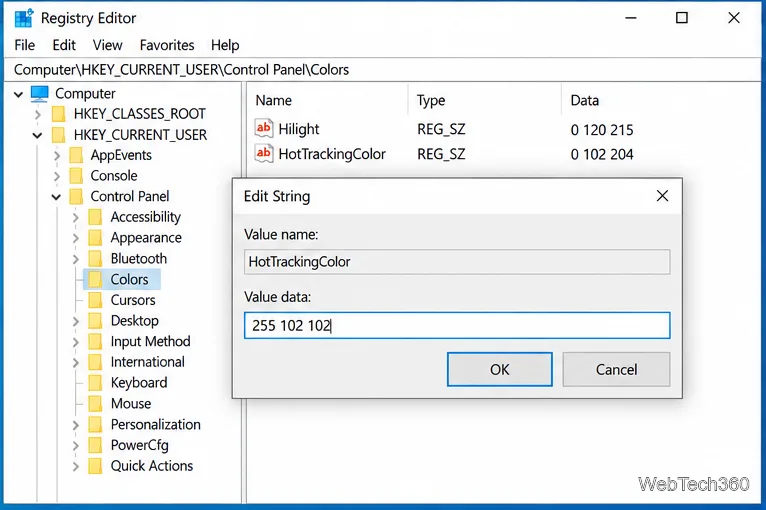Image resolution: width=766 pixels, height=510 pixels.
Task: Click the HKEY_CLASSES_ROOT folder icon
Action: 59,114
